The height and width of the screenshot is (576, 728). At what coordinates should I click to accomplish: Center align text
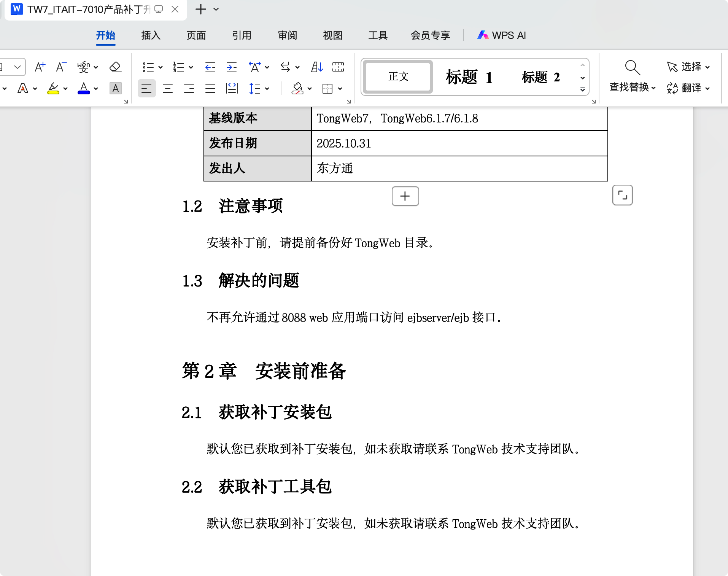(x=168, y=89)
